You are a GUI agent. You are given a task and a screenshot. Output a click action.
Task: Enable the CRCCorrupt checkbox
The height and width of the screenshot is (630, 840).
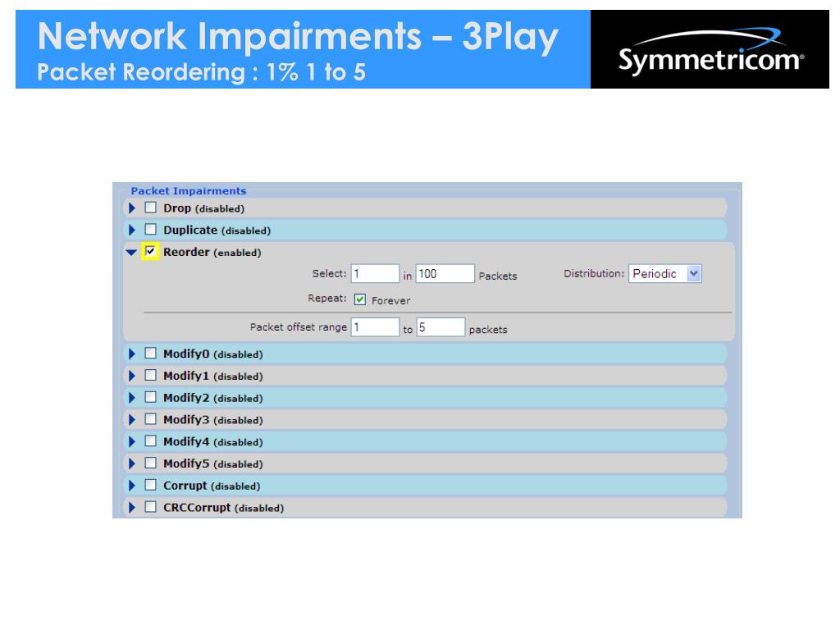(151, 507)
